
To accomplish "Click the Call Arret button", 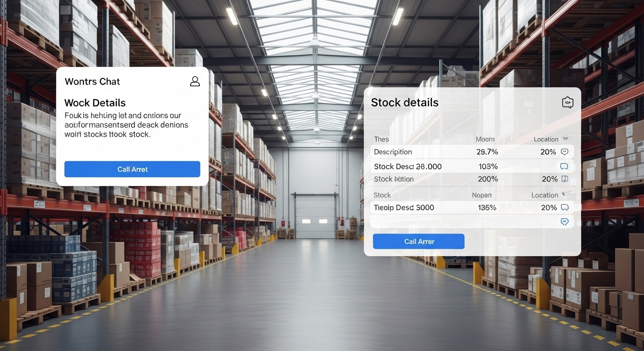I will coord(132,169).
